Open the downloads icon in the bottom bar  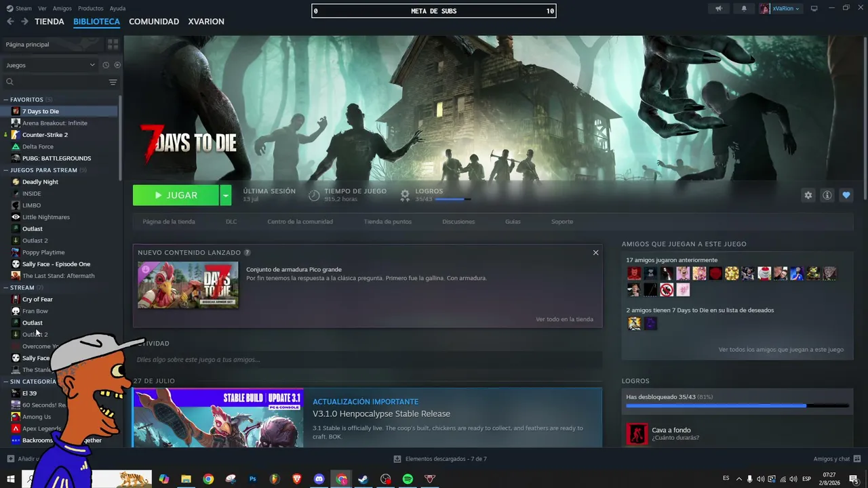click(x=397, y=459)
